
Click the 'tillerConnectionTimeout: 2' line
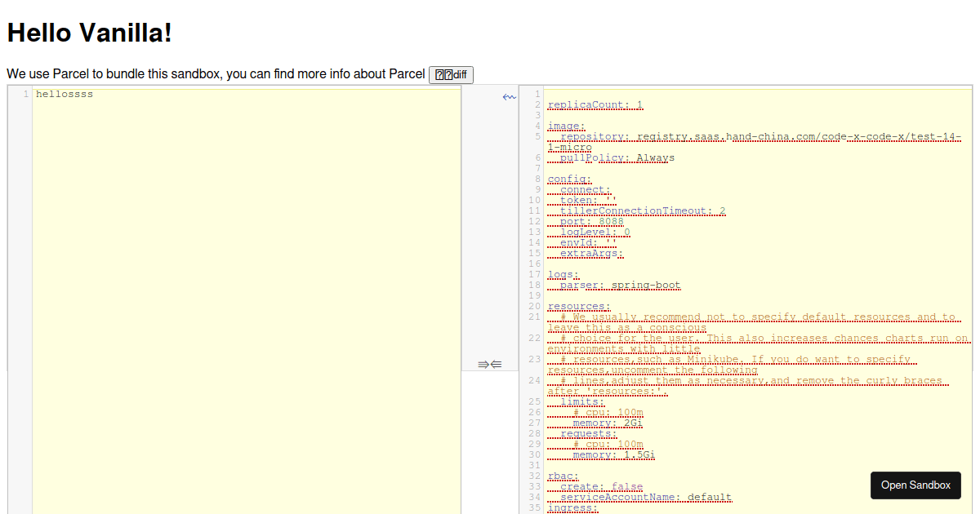(x=643, y=210)
